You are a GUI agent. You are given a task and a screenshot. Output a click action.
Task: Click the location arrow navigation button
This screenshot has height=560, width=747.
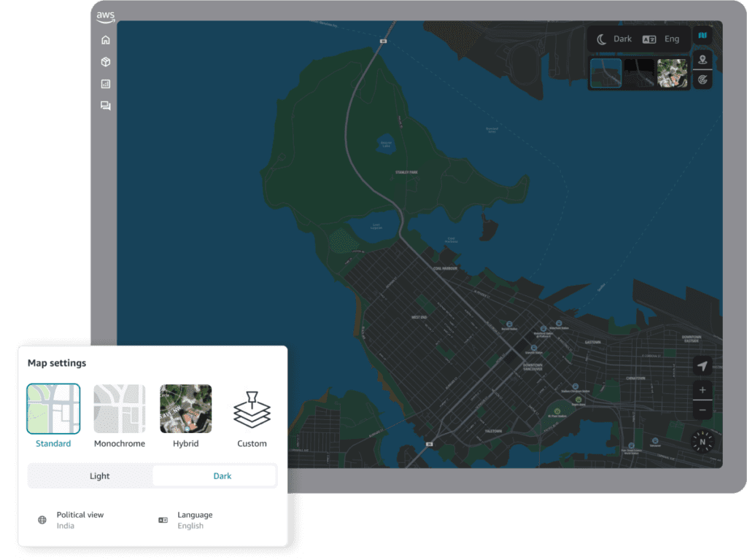pyautogui.click(x=701, y=365)
